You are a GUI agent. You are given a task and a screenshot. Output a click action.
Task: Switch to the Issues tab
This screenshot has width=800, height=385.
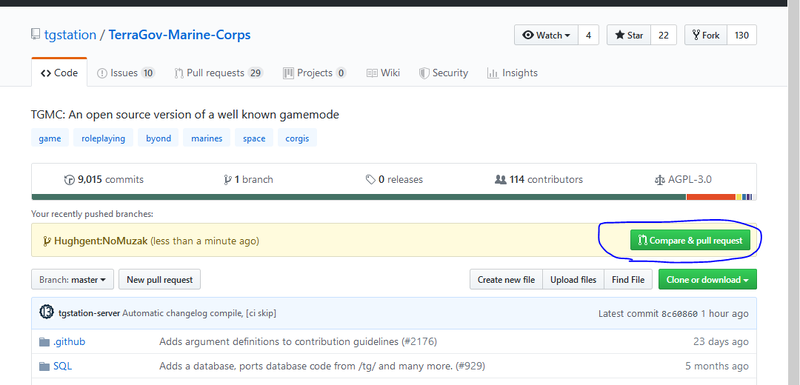[x=126, y=73]
